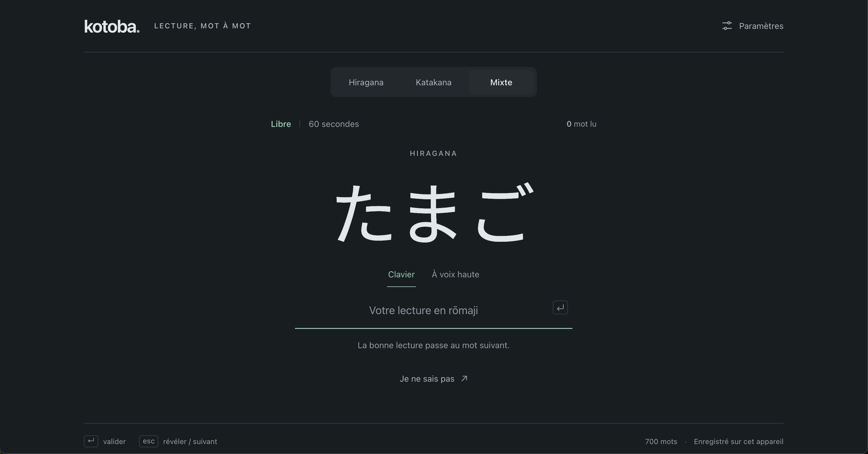Open the Paramètres sliders icon
The height and width of the screenshot is (454, 868).
[727, 26]
